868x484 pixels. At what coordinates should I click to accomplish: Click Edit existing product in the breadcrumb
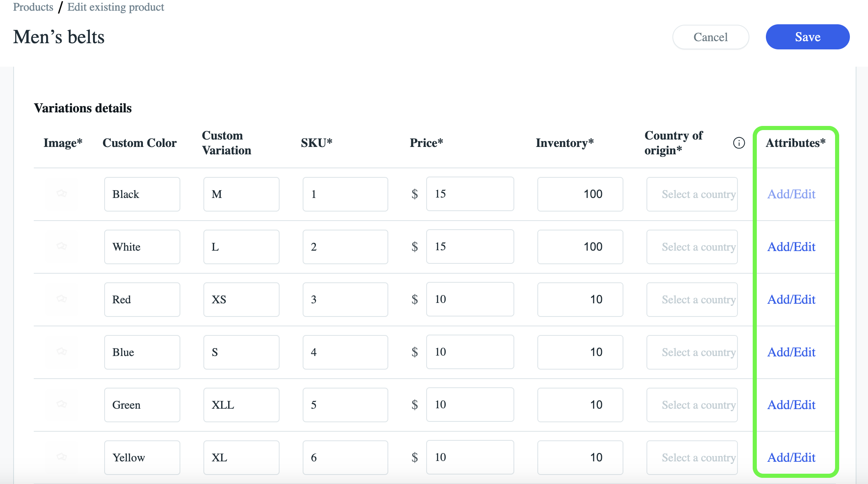(116, 7)
